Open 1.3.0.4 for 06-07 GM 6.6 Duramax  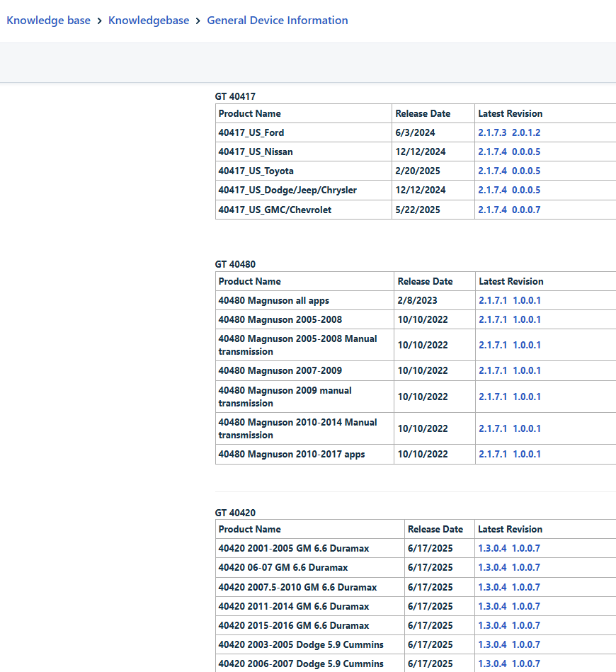click(x=492, y=567)
